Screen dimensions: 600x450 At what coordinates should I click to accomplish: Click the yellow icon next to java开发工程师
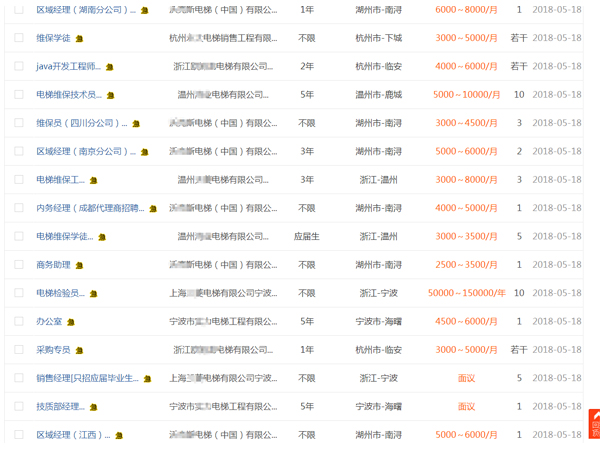coord(109,67)
